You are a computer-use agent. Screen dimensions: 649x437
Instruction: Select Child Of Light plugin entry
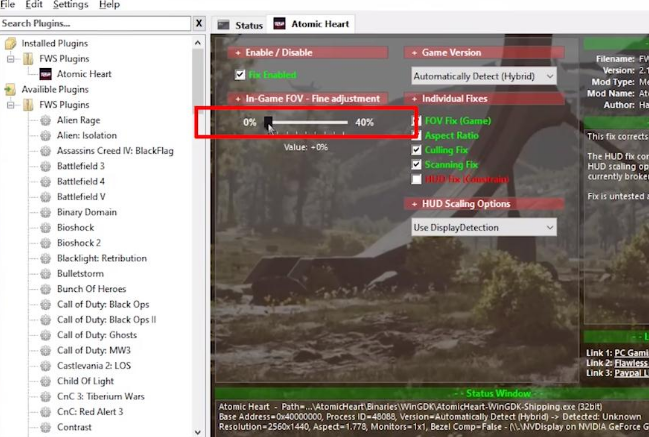point(85,381)
